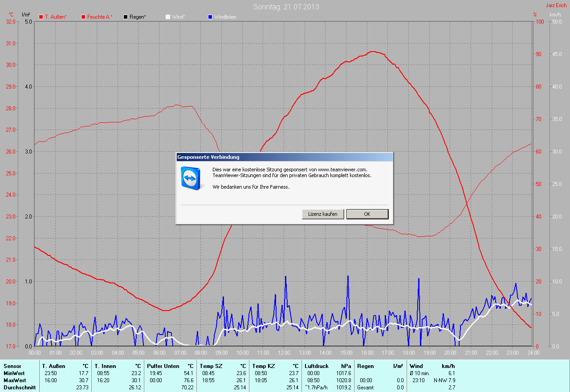The width and height of the screenshot is (570, 392).
Task: Click the outdoor maximum value 30.7
Action: [84, 380]
